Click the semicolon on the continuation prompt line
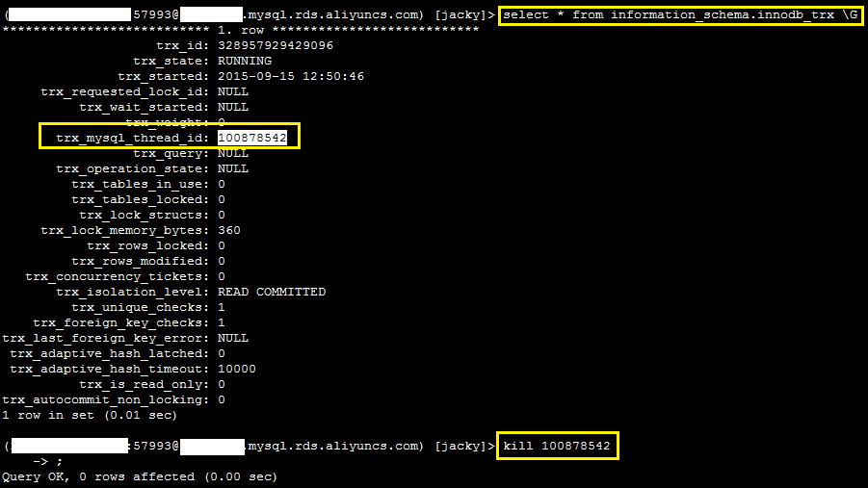 point(60,461)
